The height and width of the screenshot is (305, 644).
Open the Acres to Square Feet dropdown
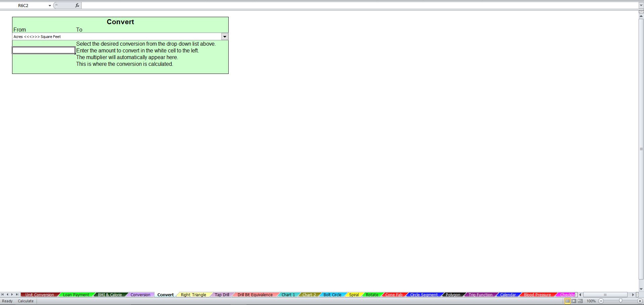(225, 37)
